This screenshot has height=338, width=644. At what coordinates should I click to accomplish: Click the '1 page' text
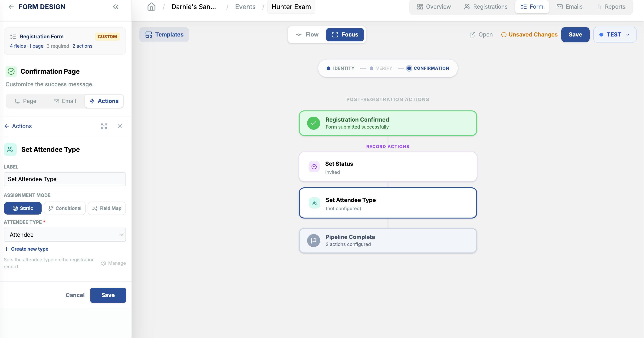point(36,46)
